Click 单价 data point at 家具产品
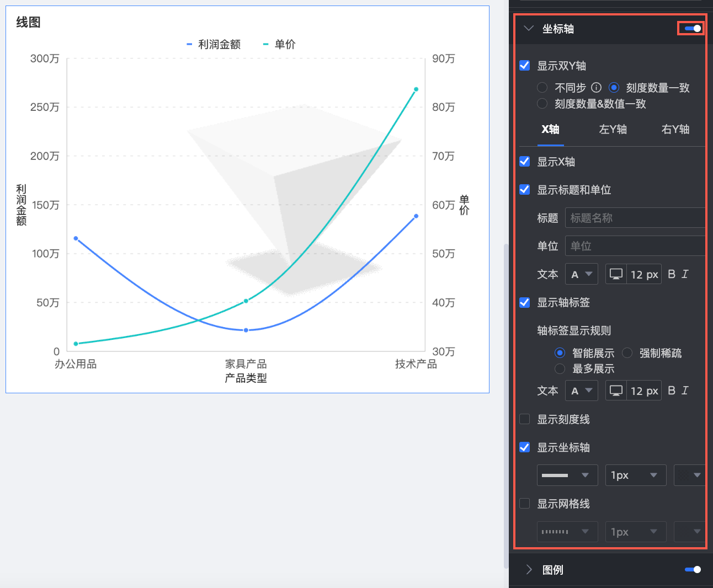Image resolution: width=713 pixels, height=588 pixels. pos(246,301)
